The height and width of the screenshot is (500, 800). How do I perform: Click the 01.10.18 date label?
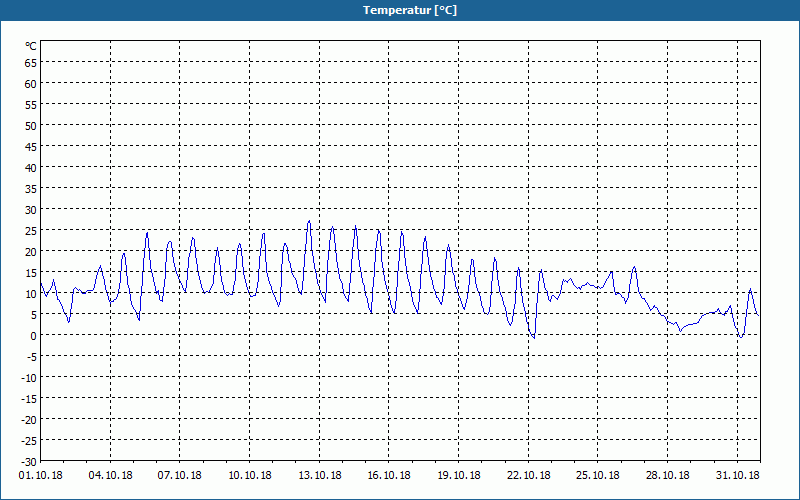coord(41,475)
